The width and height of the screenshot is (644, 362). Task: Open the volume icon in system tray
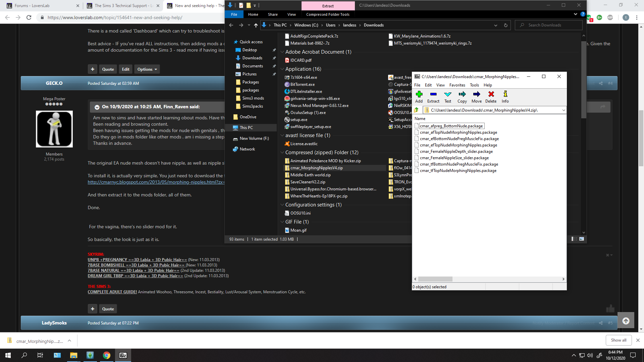click(x=590, y=355)
